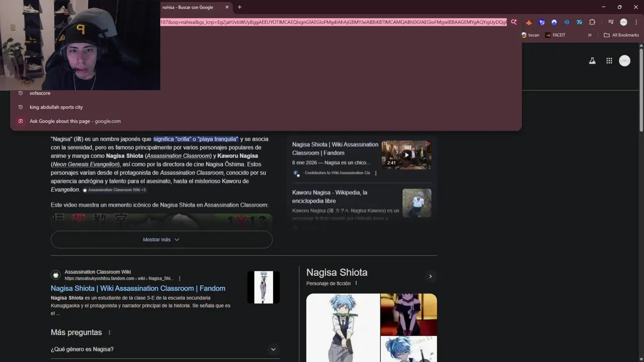Image resolution: width=644 pixels, height=362 pixels.
Task: Click the history clock icon beside sofascore
Action: coord(21,93)
